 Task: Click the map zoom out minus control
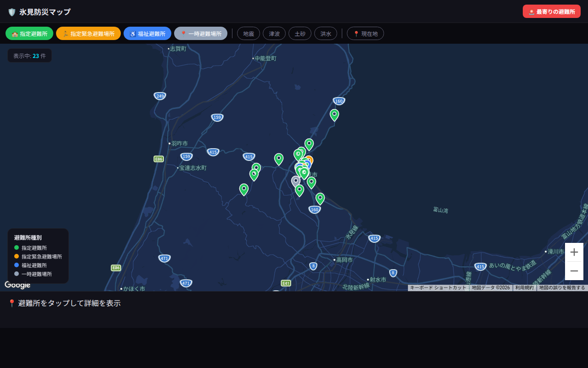click(574, 270)
